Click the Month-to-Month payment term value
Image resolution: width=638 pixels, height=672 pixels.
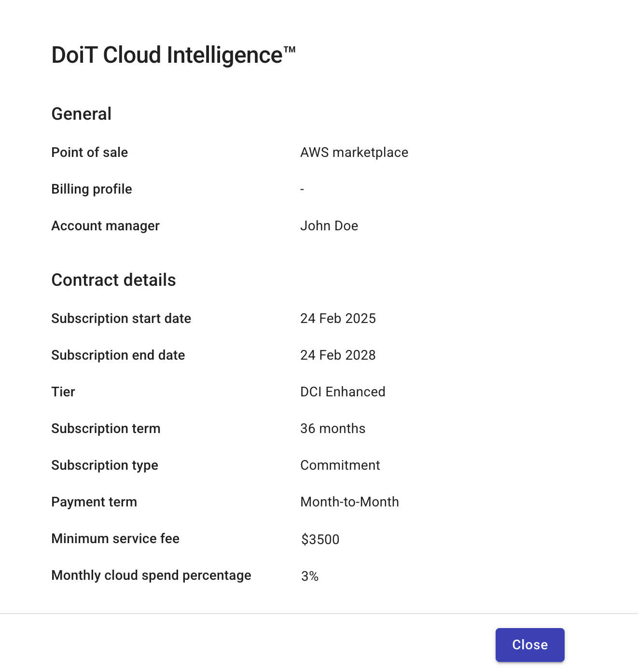tap(349, 502)
